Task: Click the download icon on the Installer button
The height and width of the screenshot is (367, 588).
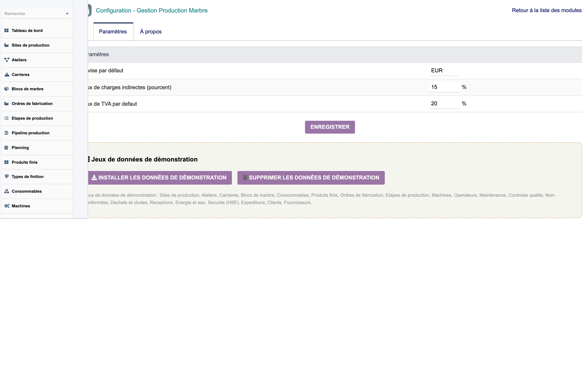Action: point(94,177)
